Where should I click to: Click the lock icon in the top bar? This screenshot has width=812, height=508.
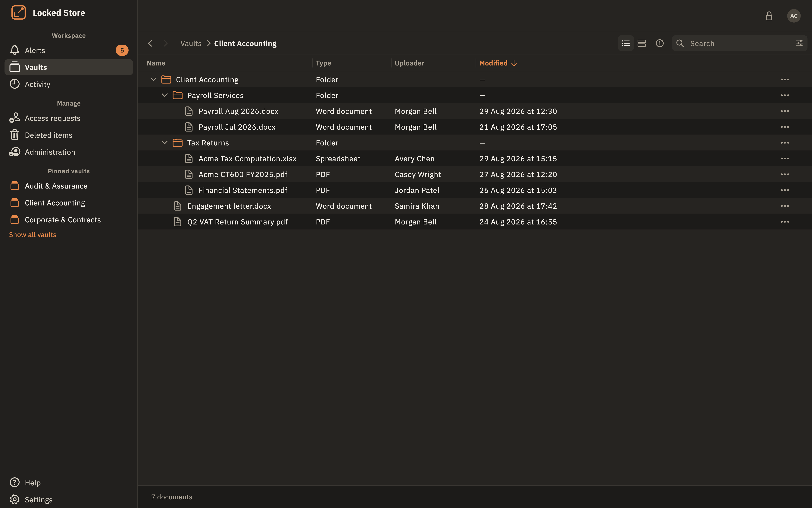769,16
